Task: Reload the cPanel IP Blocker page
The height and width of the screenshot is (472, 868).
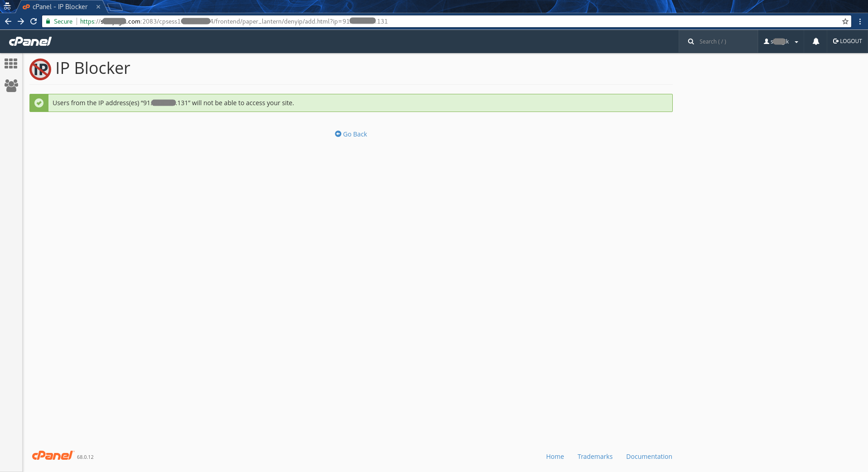Action: pyautogui.click(x=34, y=21)
